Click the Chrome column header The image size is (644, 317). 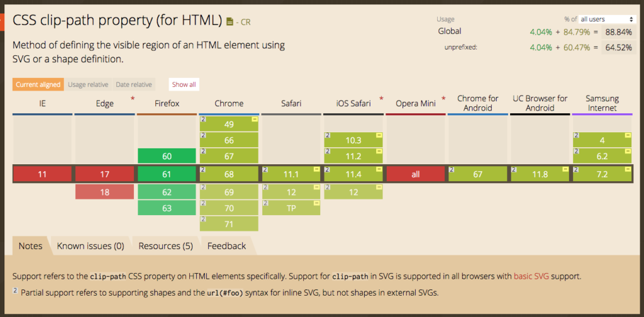[229, 104]
